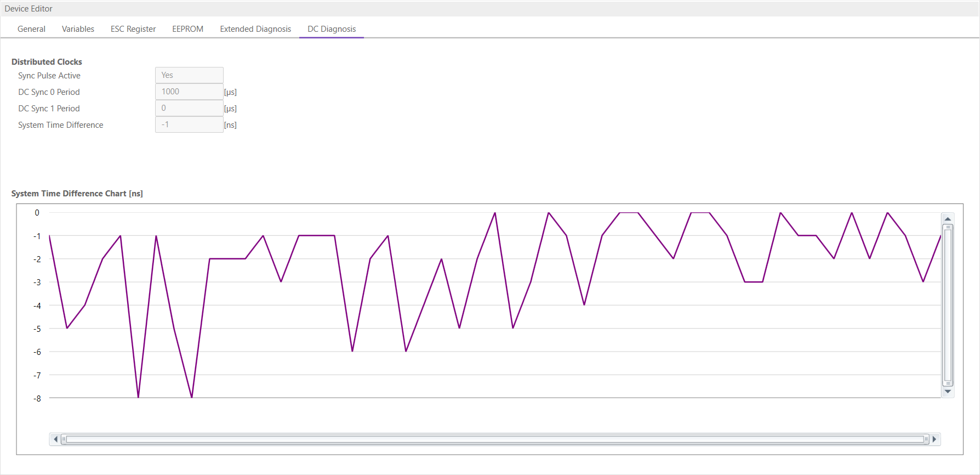This screenshot has width=980, height=475.
Task: Click the Sync Pulse Active field
Action: point(189,75)
